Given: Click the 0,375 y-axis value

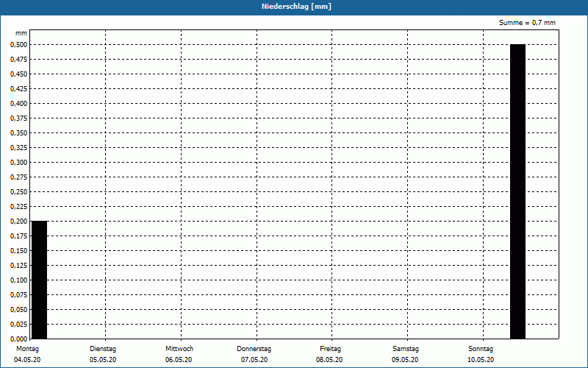Looking at the screenshot, I should [19, 118].
